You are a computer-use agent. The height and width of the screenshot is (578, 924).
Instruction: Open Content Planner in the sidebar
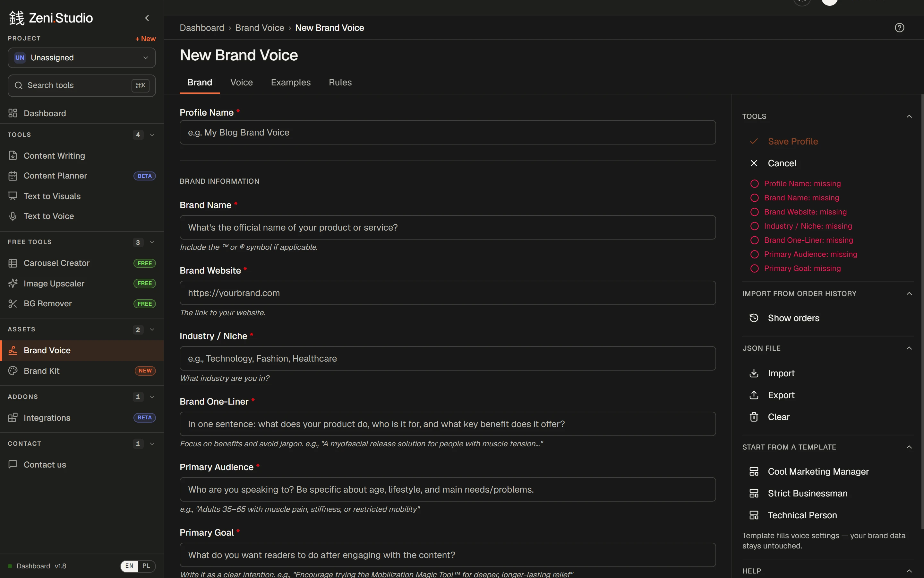[x=82, y=176]
